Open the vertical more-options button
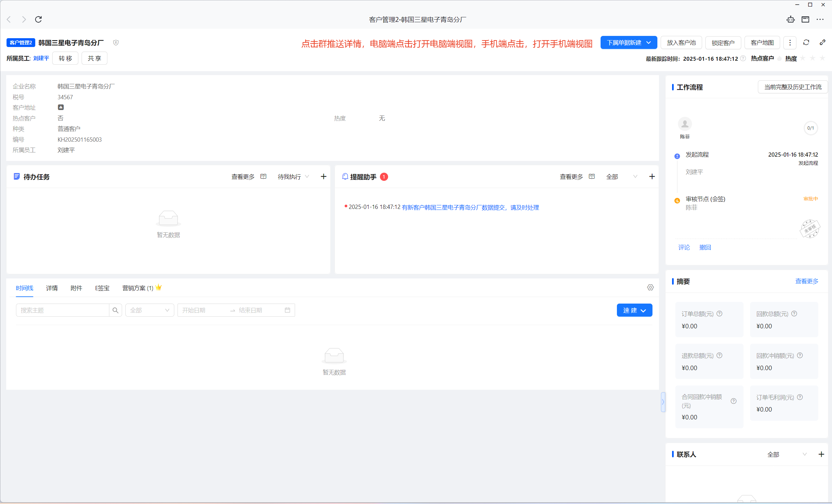 click(x=790, y=42)
